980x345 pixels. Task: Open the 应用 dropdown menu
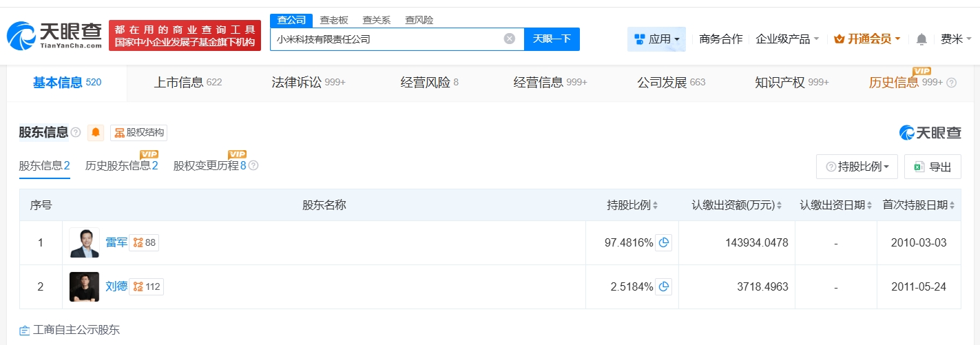click(x=656, y=39)
